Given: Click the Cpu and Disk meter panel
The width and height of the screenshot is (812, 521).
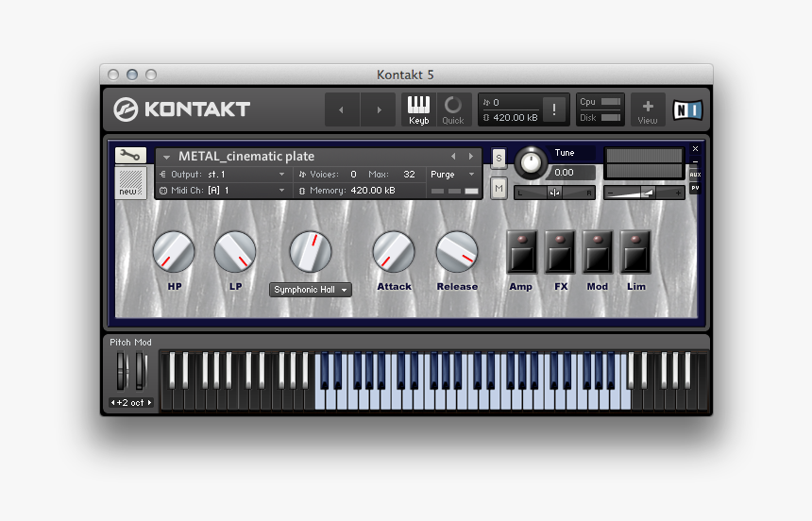Looking at the screenshot, I should pyautogui.click(x=600, y=109).
